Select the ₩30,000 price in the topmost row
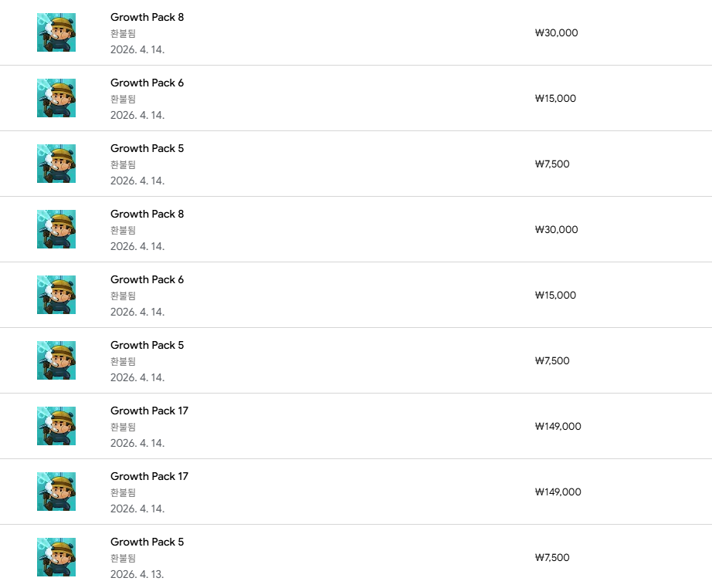This screenshot has height=588, width=712. point(557,32)
